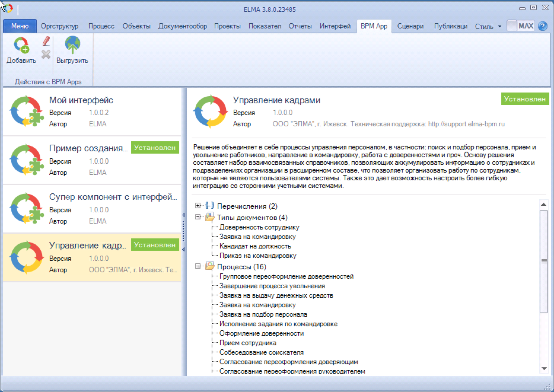Switch to the Документооборот tab
The image size is (554, 392).
coord(183,26)
